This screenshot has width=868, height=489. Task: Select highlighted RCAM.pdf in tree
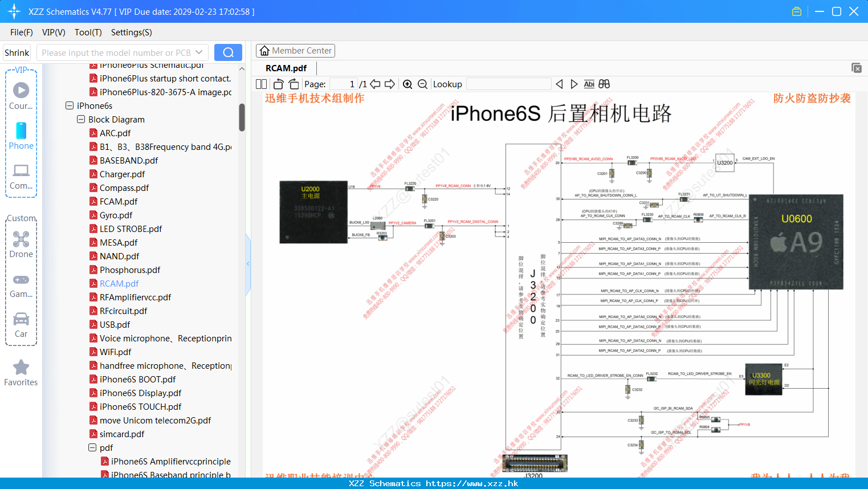pyautogui.click(x=119, y=283)
